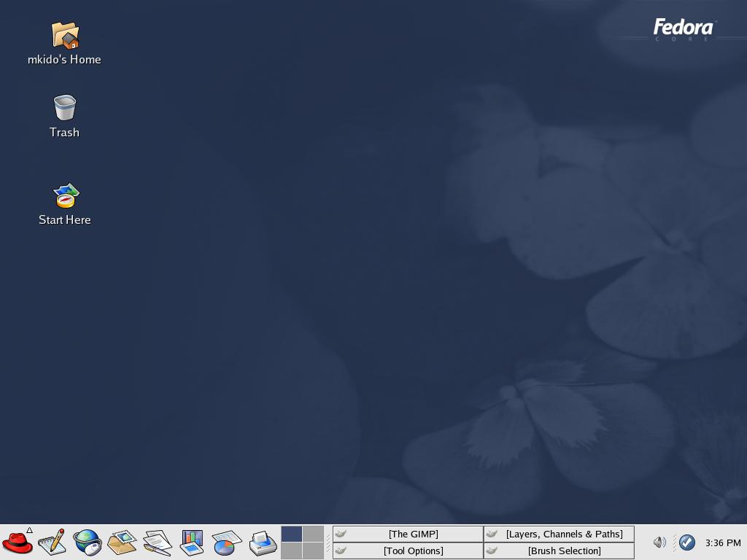Image resolution: width=747 pixels, height=560 pixels.
Task: Launch the text editor notepad icon
Action: pyautogui.click(x=52, y=542)
